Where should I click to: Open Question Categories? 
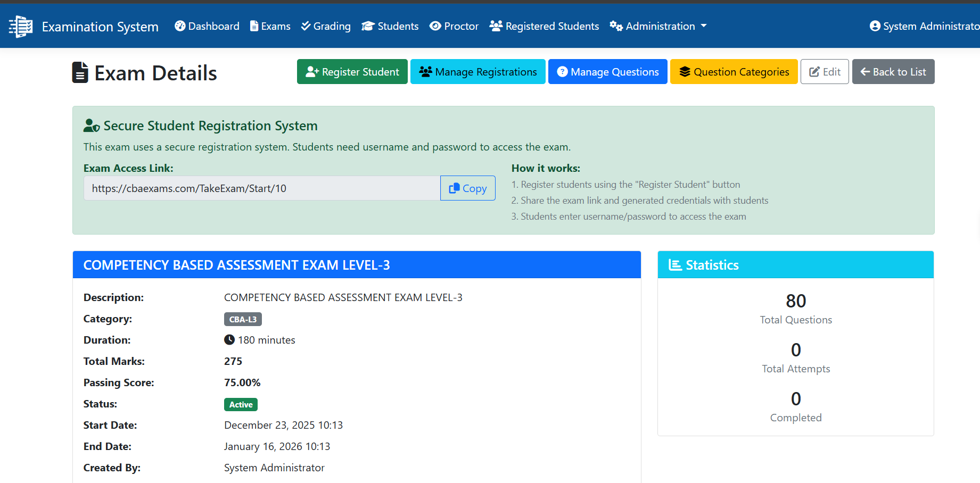pos(734,72)
